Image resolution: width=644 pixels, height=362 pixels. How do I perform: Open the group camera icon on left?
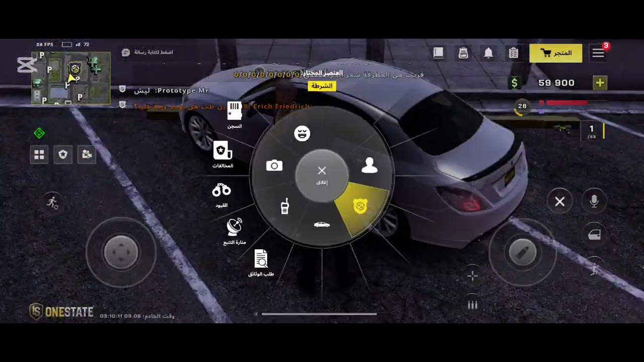[x=87, y=155]
